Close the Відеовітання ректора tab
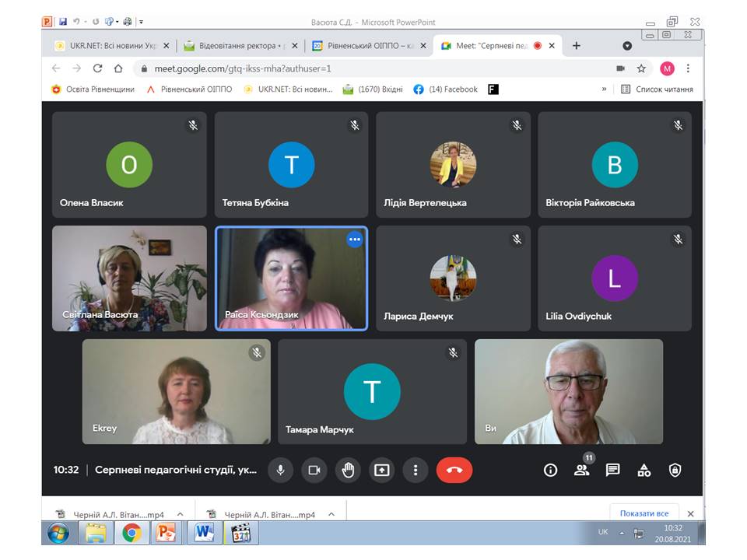This screenshot has width=747, height=560. click(x=295, y=46)
